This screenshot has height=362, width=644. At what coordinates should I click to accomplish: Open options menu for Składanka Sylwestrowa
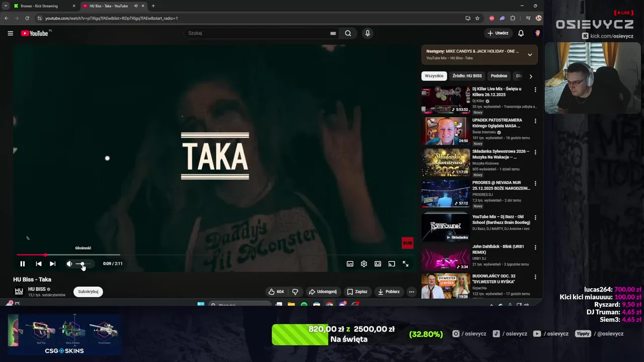point(535,152)
